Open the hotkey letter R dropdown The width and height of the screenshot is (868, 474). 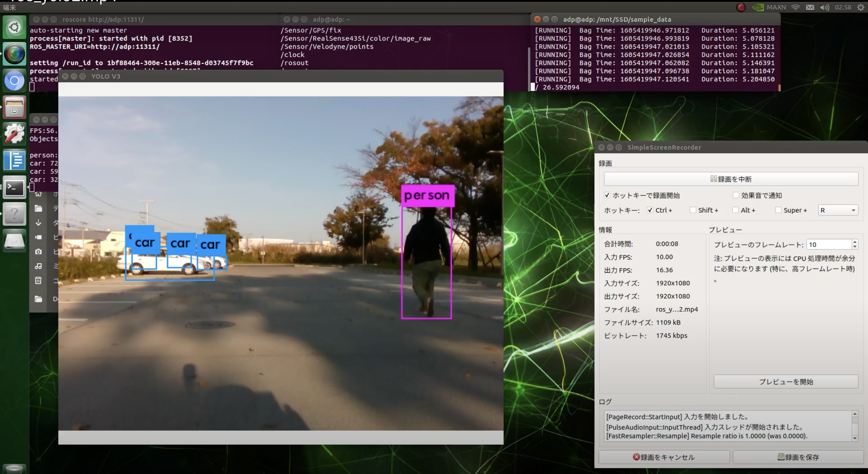[838, 210]
